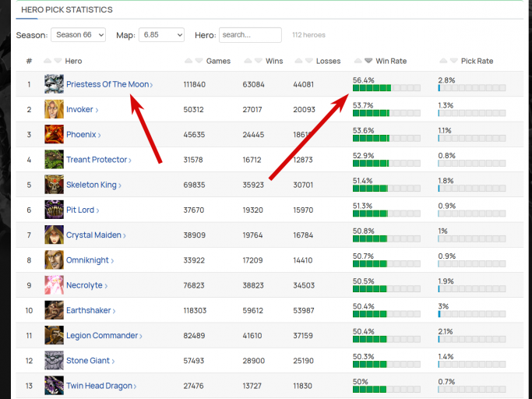Viewport: 532px width, 399px height.
Task: Click the Twin Head Dragon portrait icon
Action: coord(54,386)
